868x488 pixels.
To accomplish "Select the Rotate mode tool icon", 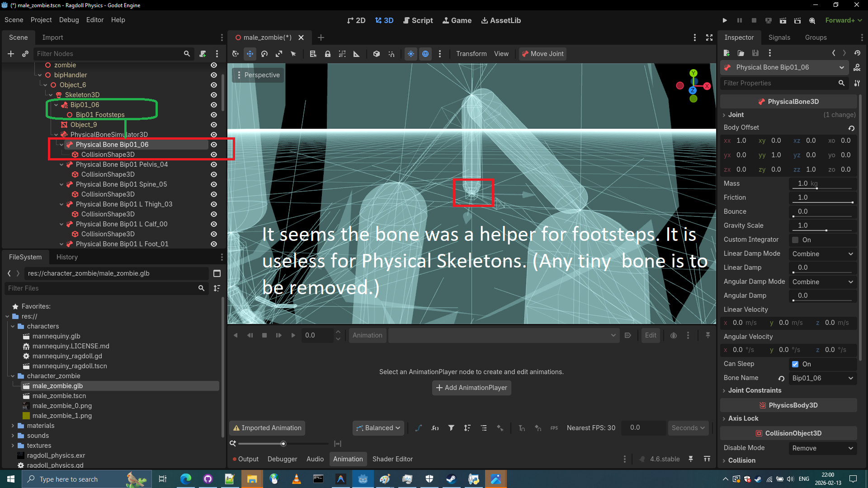I will pos(264,54).
